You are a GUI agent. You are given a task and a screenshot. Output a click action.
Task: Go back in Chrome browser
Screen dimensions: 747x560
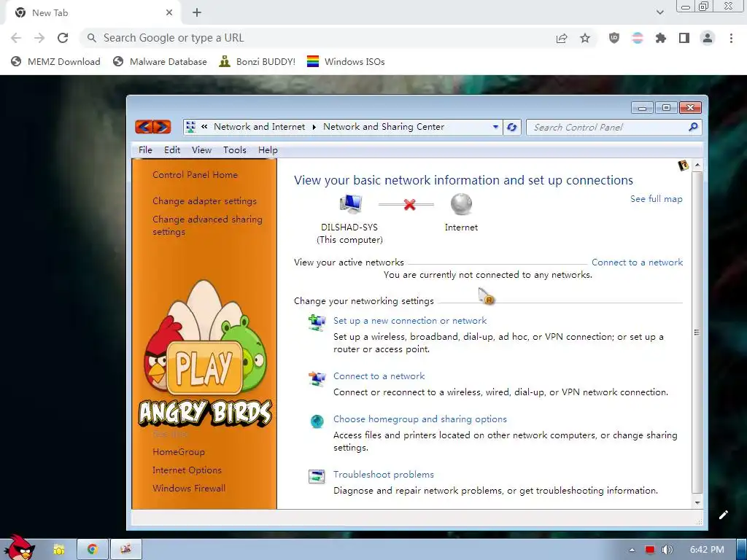(16, 38)
